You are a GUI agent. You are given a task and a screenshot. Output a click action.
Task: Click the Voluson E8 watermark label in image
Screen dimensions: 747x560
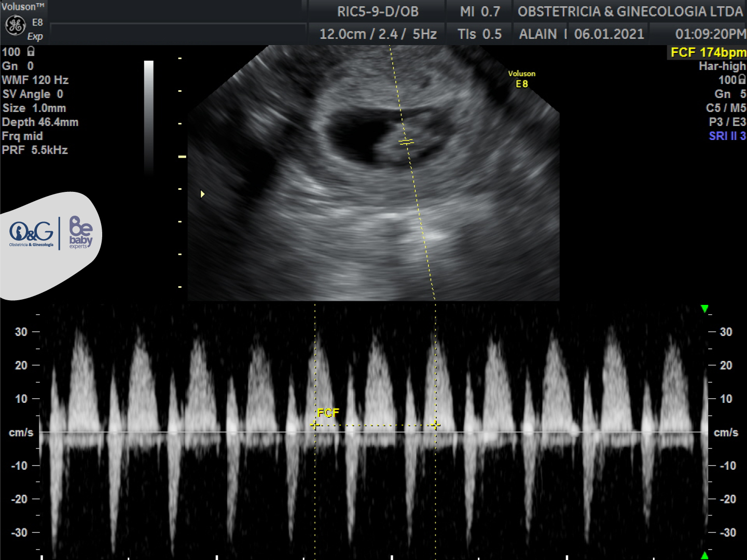pos(521,79)
